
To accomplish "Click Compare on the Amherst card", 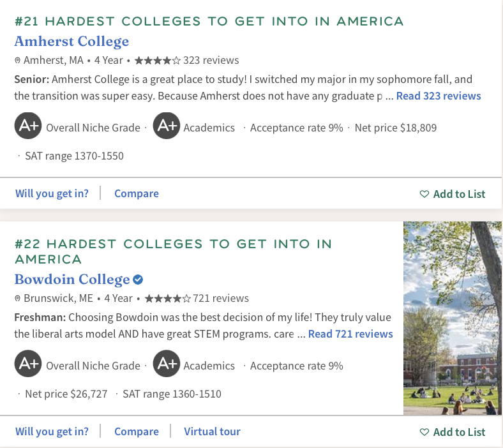I will 137,193.
